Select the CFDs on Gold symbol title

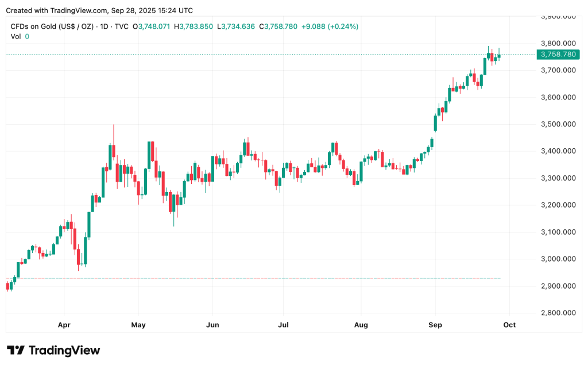point(51,26)
